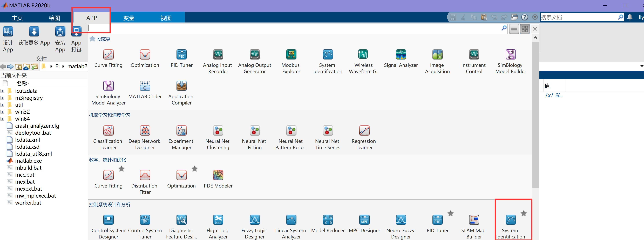The width and height of the screenshot is (644, 240).
Task: Open the quick access toolbar dropdown arrow
Action: [x=535, y=17]
